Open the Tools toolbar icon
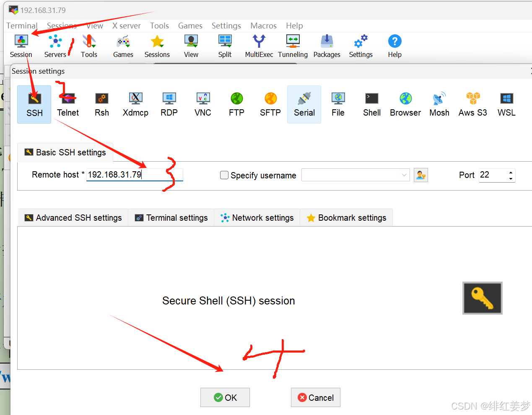Viewport: 532px width, 415px height. (x=89, y=46)
